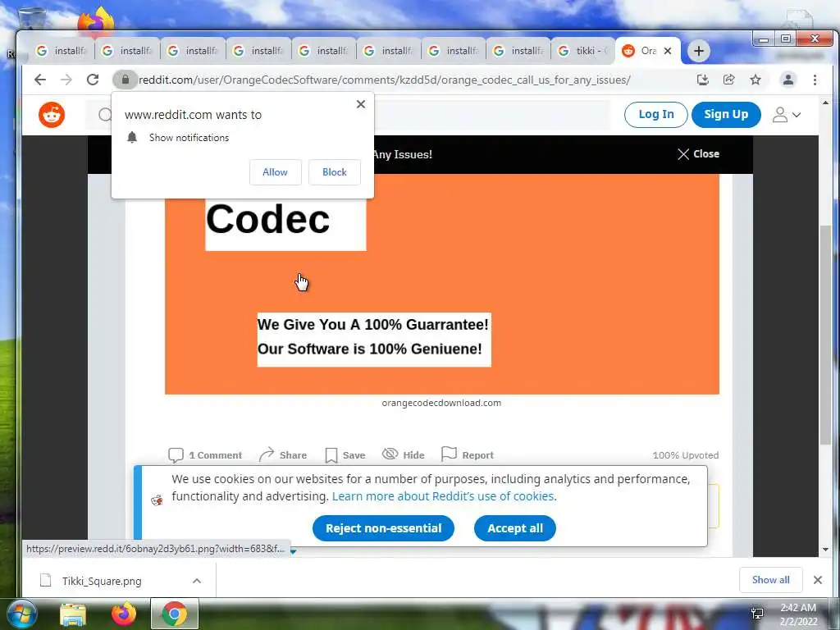Hide the post
Image resolution: width=840 pixels, height=630 pixels.
(403, 454)
